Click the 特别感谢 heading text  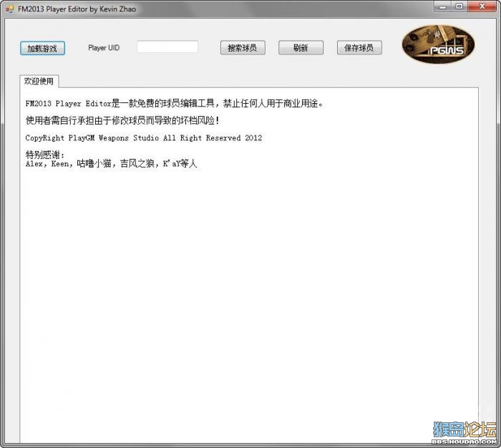(45, 155)
